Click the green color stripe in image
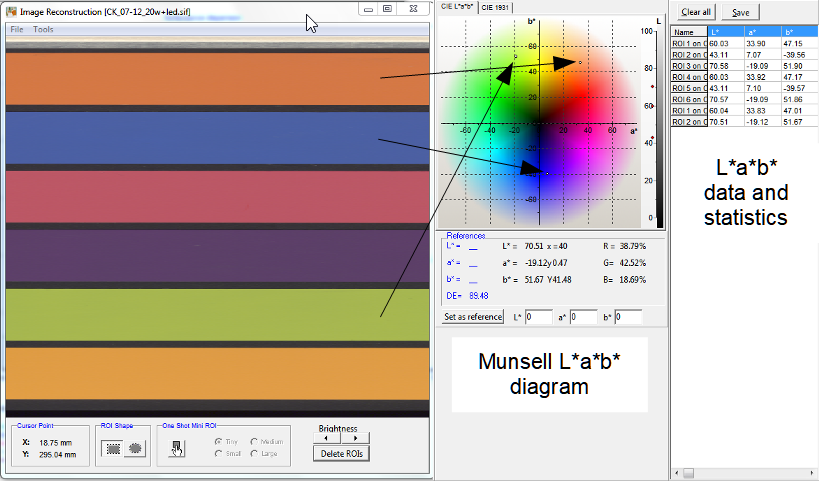819x481 pixels. [216, 313]
